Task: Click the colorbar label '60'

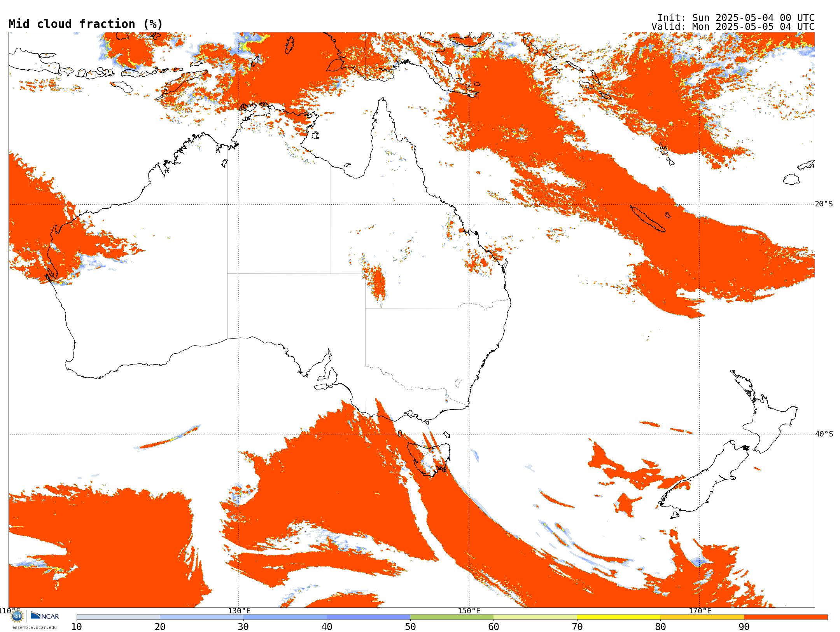Action: coord(493,627)
